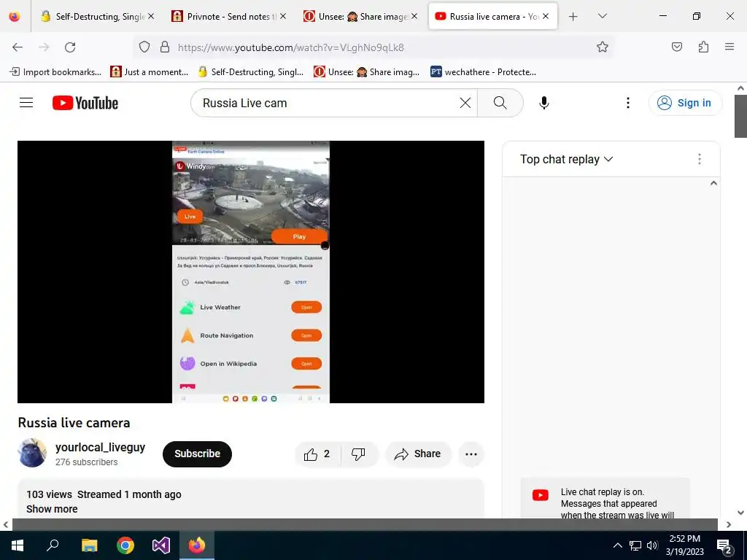Click the magnifier search button
This screenshot has width=747, height=560.
500,103
